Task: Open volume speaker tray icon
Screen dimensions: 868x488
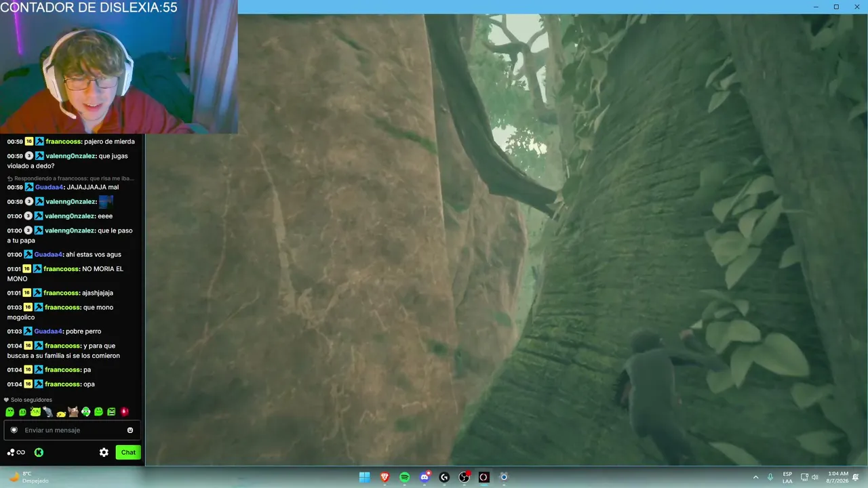Action: pos(815,477)
